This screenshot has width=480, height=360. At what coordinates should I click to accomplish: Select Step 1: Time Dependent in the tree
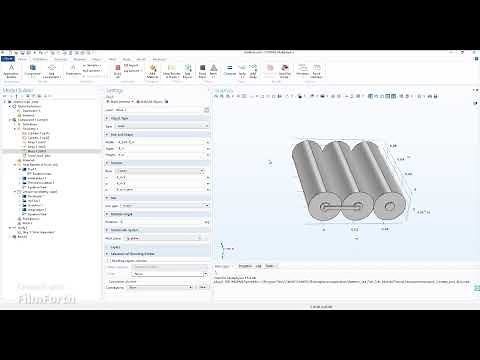tap(36, 232)
